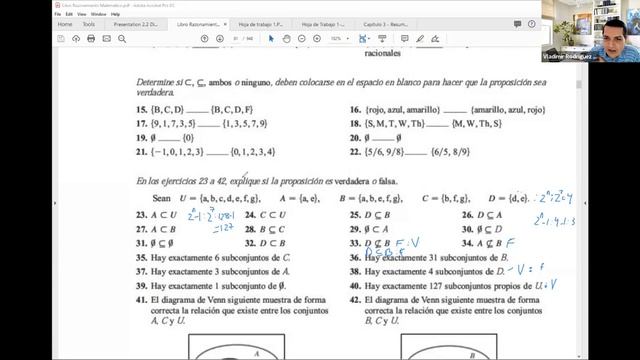Go to next page arrow
The height and width of the screenshot is (360, 640).
[220, 39]
